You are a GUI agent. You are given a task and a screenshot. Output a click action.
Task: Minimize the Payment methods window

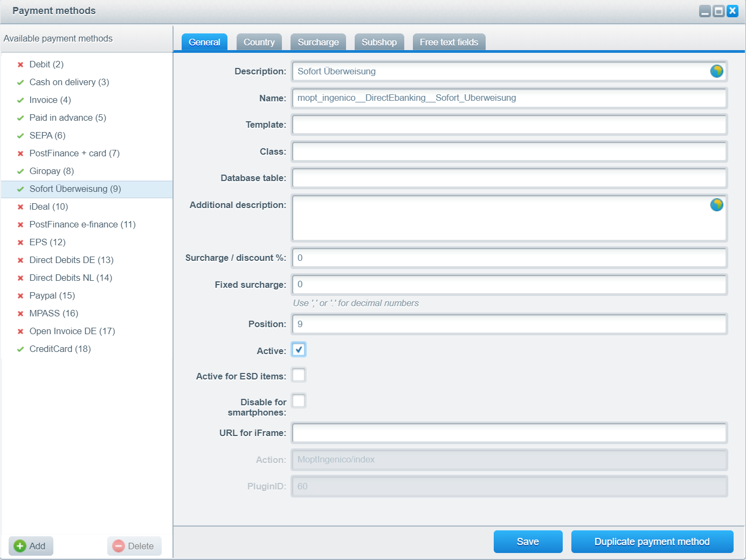tap(705, 11)
